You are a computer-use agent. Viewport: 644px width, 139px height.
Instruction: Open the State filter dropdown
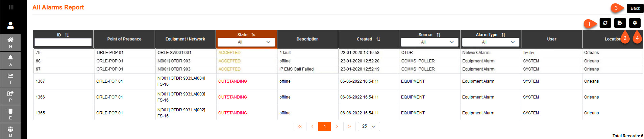pyautogui.click(x=246, y=42)
